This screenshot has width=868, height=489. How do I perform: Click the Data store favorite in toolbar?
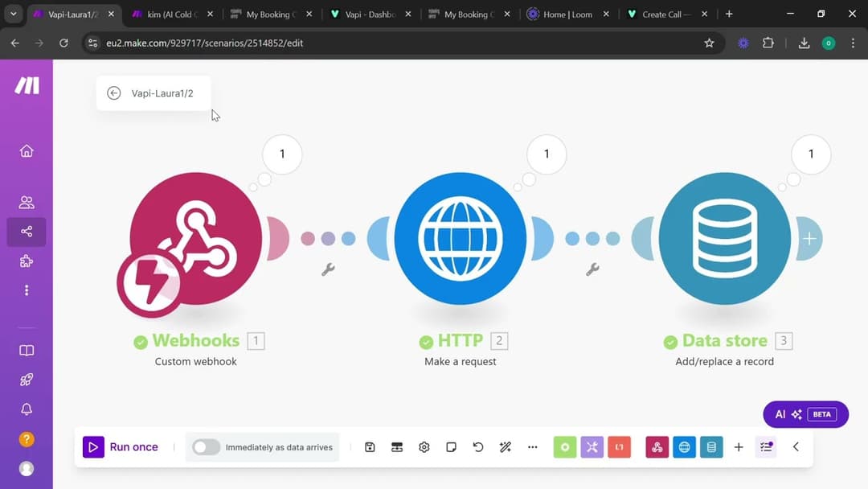(x=711, y=447)
